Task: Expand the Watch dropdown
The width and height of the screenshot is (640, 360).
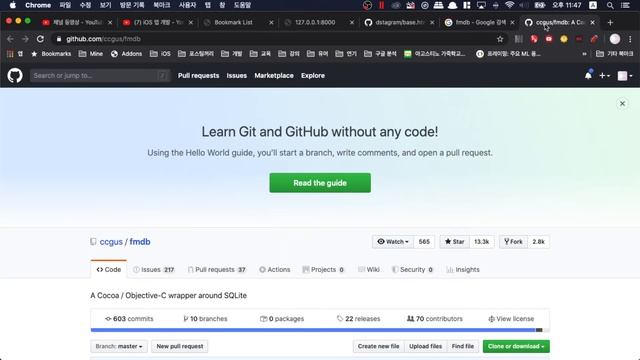Action: pyautogui.click(x=393, y=242)
